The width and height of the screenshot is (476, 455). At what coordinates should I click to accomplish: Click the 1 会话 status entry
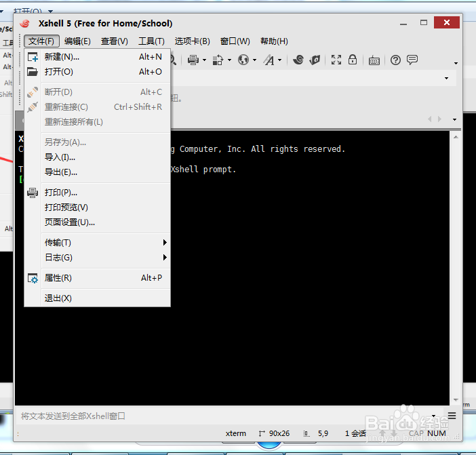coord(355,433)
